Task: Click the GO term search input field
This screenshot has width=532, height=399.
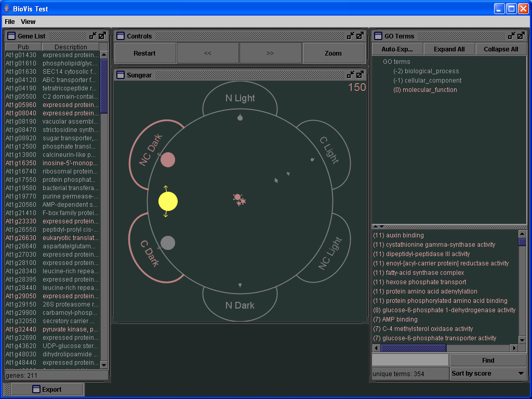Action: coord(410,360)
